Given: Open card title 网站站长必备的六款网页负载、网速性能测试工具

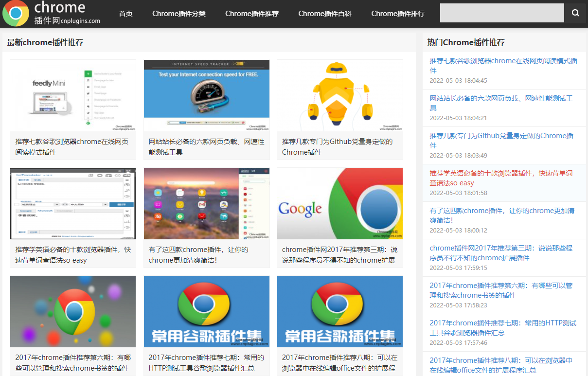Looking at the screenshot, I should click(206, 147).
